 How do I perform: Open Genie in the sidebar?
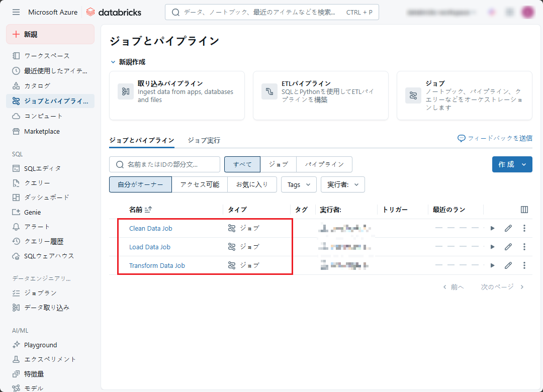32,212
